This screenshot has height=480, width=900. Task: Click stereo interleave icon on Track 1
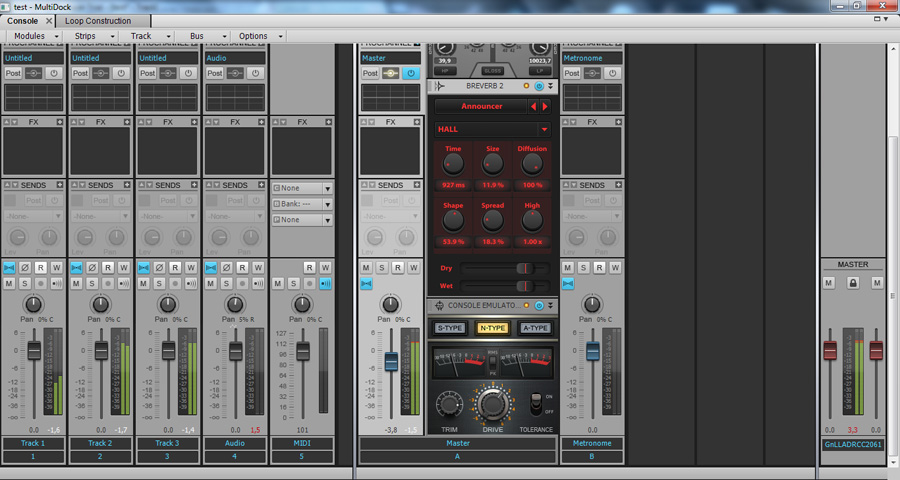9,268
